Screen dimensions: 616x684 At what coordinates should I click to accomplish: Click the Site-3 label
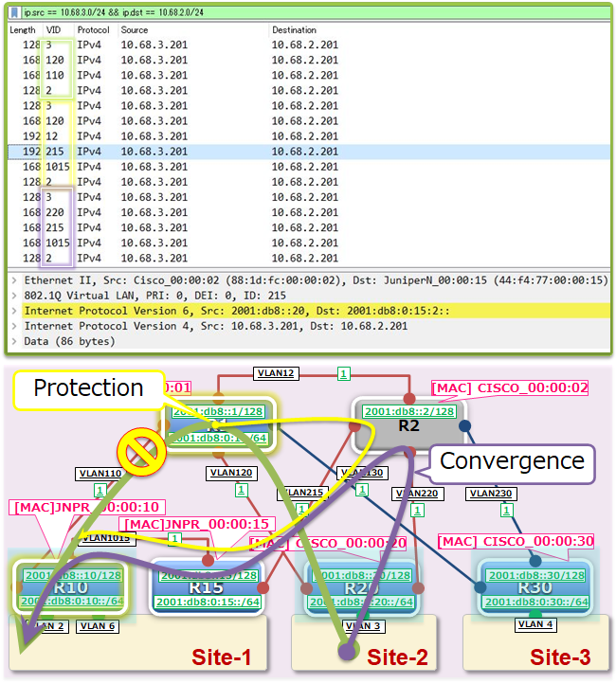point(560,657)
